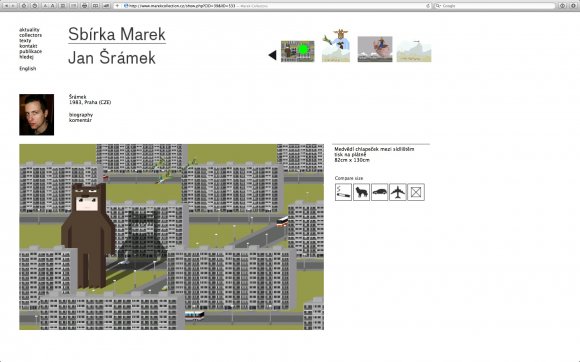This screenshot has width=580, height=362.
Task: Open the biography link
Action: pyautogui.click(x=81, y=115)
